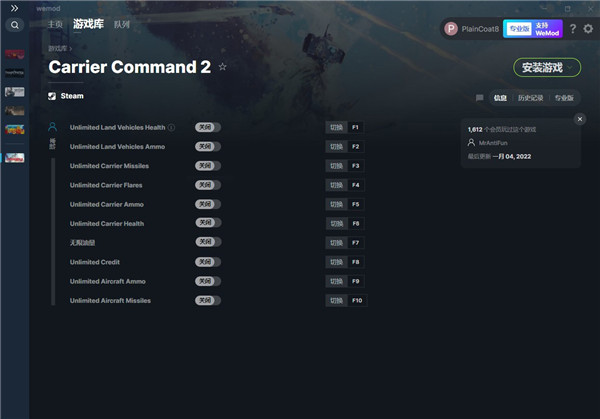Select the 历史记录 tab
The height and width of the screenshot is (419, 600).
pyautogui.click(x=530, y=98)
